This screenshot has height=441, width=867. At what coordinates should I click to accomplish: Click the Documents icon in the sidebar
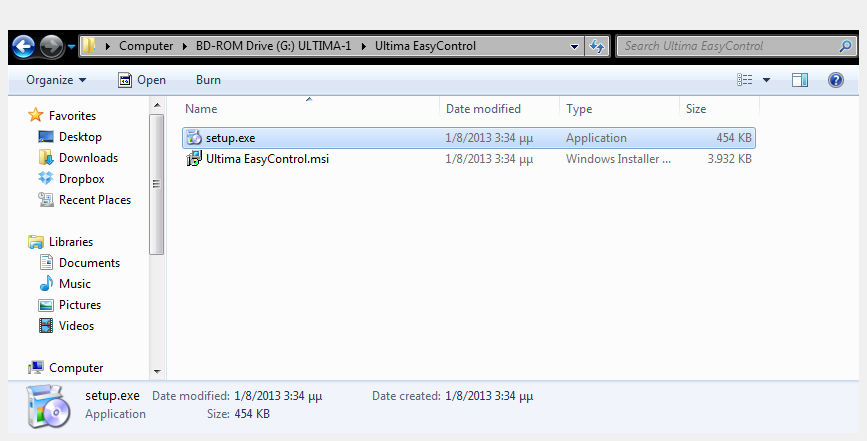(46, 262)
